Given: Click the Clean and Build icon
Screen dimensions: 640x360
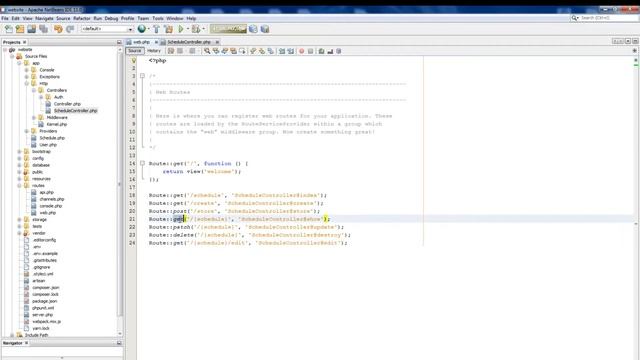Looking at the screenshot, I should 168,29.
